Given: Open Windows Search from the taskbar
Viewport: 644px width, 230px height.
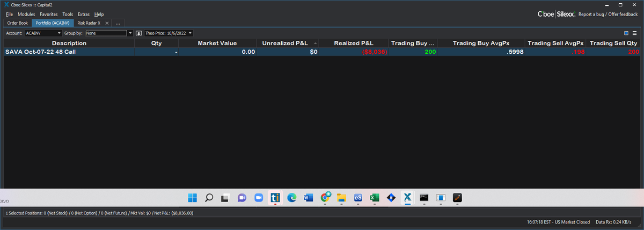Looking at the screenshot, I should (209, 198).
